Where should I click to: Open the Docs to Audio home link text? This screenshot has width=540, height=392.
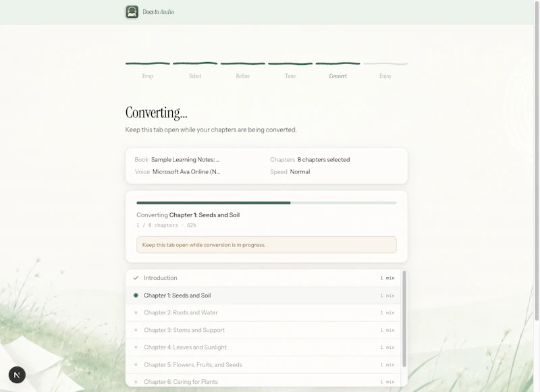(159, 11)
